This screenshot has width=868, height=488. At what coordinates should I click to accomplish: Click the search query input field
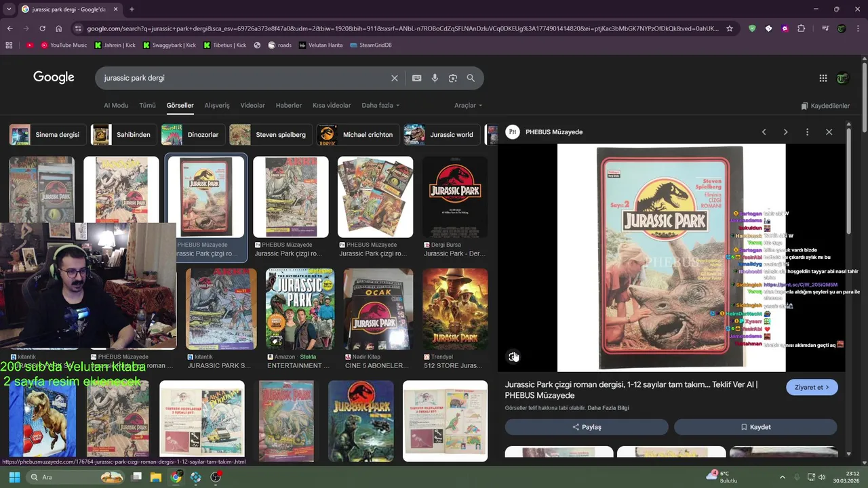(244, 78)
